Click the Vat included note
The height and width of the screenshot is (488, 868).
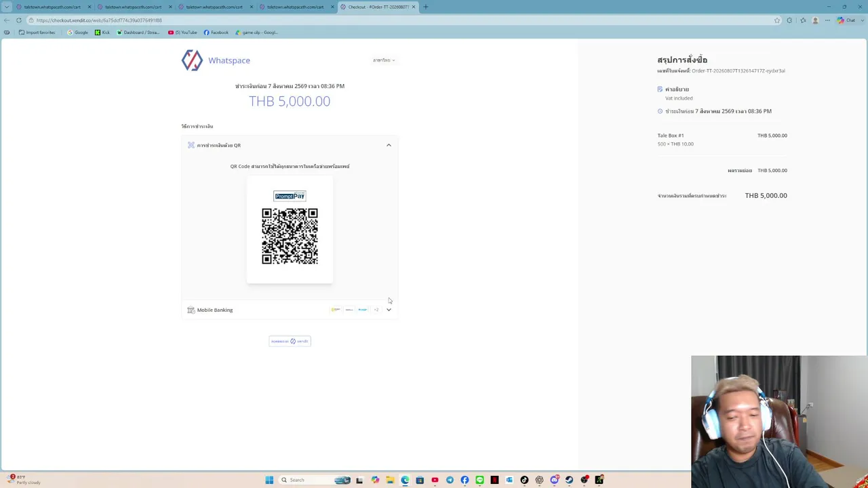pos(679,98)
